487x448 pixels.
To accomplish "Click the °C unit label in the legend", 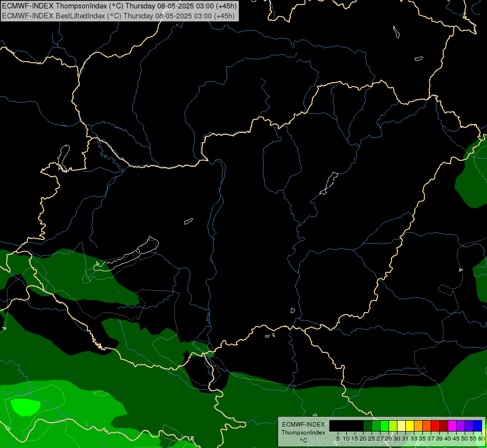I will tap(303, 440).
